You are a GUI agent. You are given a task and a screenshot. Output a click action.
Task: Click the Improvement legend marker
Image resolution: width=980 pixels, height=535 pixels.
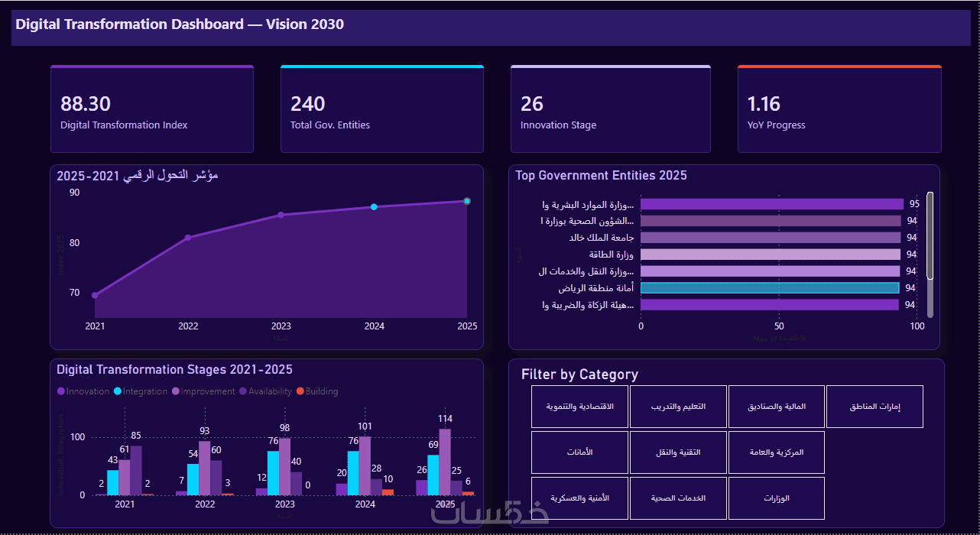pyautogui.click(x=176, y=391)
